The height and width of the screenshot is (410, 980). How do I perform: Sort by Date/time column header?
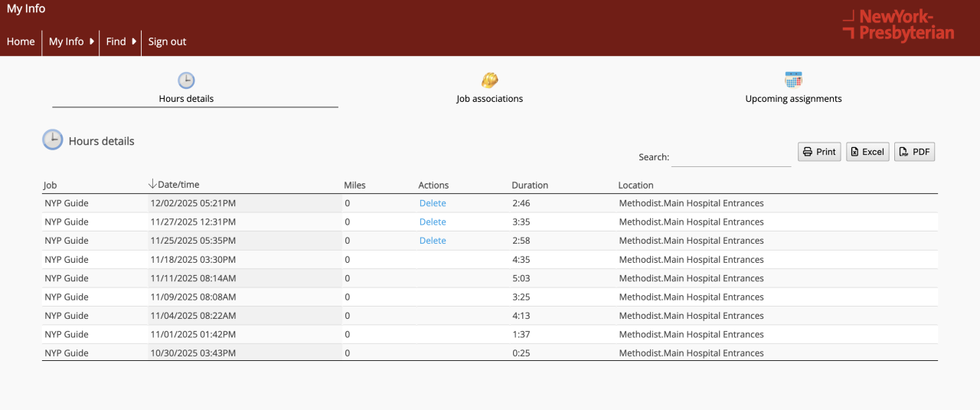click(x=178, y=185)
